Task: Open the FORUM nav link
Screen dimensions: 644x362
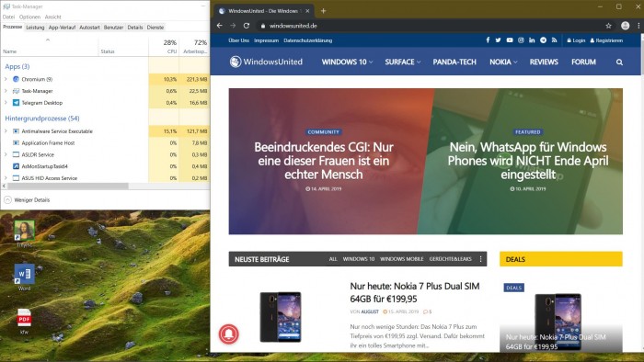Action: click(x=583, y=62)
